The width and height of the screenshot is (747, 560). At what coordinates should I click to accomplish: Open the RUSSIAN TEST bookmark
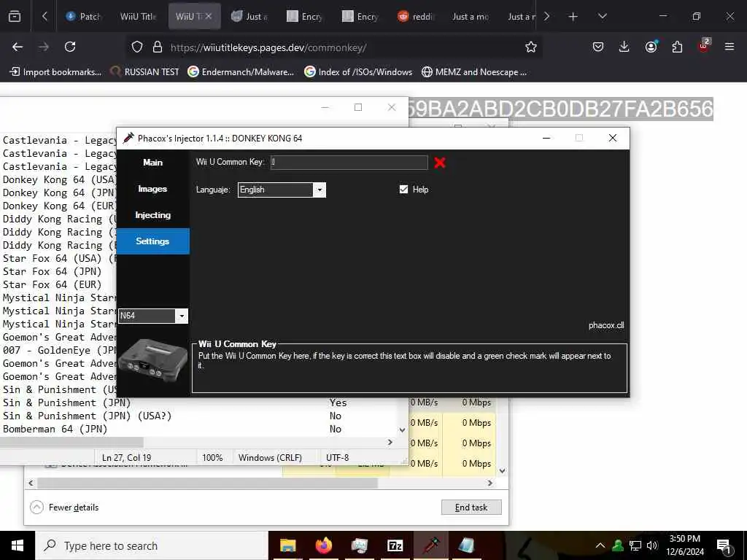tap(145, 72)
